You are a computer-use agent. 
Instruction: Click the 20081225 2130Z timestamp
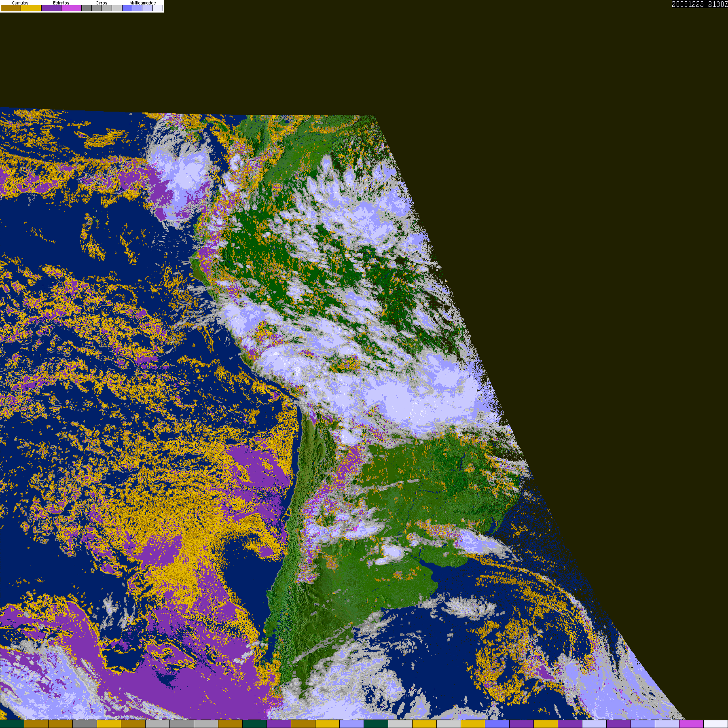click(700, 4)
